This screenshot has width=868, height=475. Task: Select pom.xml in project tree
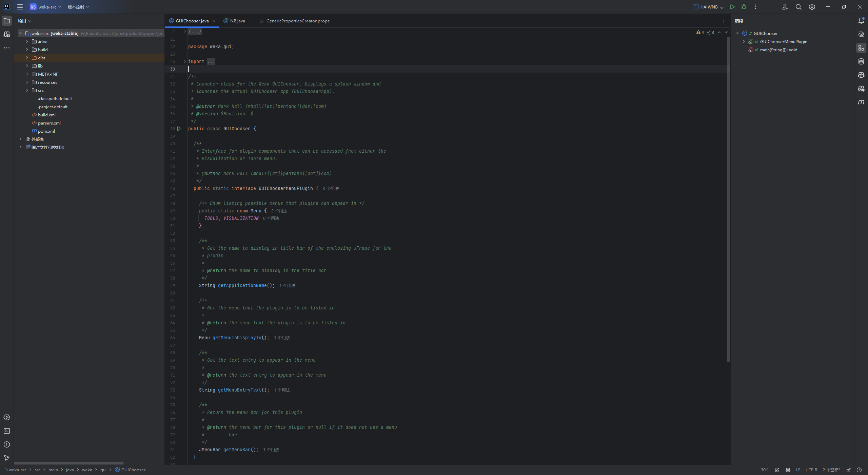(46, 131)
